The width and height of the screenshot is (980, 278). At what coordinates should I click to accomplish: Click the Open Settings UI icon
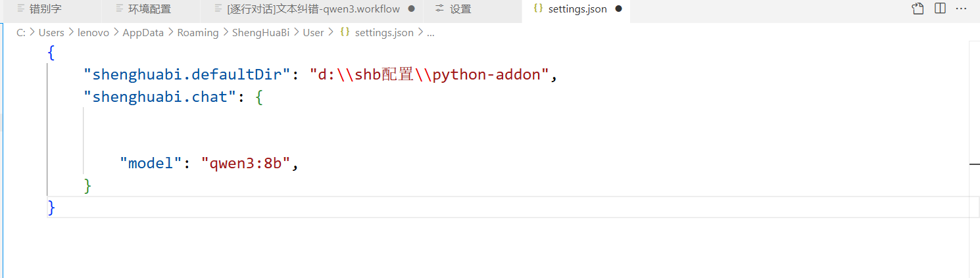[918, 9]
